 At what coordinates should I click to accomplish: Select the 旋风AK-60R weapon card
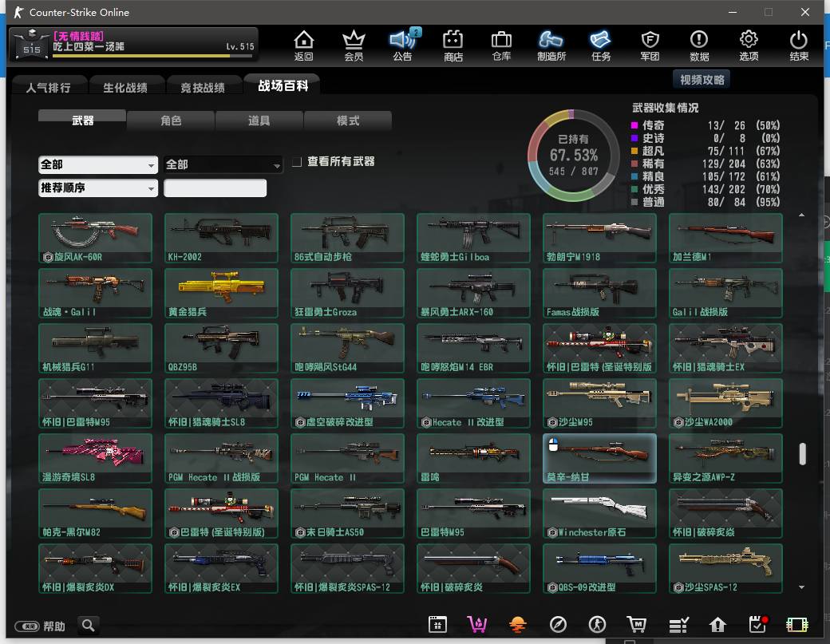[95, 238]
